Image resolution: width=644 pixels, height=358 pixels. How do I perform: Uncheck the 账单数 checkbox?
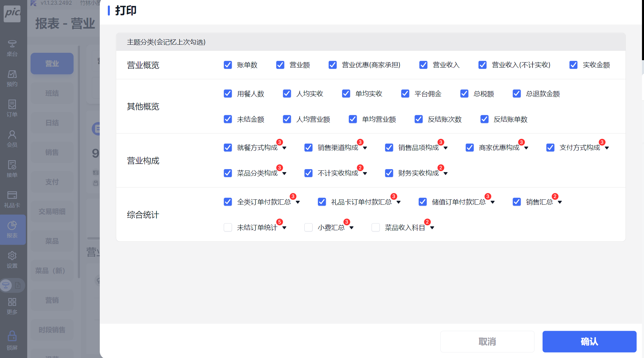pos(228,65)
